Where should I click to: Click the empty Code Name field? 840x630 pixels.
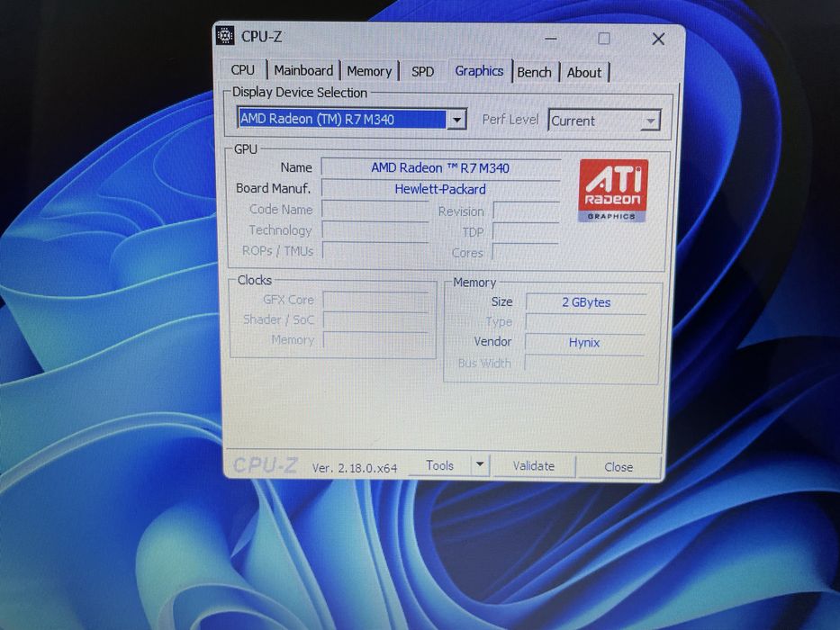pyautogui.click(x=375, y=210)
